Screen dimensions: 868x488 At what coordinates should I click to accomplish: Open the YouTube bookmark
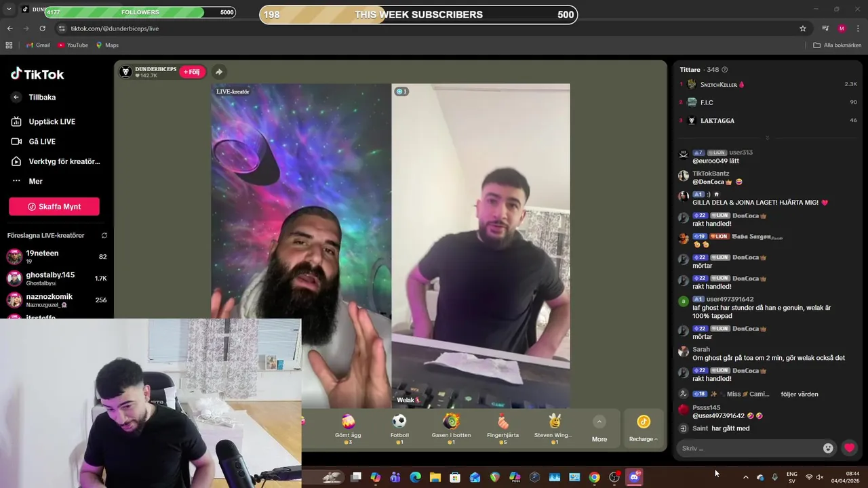pyautogui.click(x=73, y=45)
